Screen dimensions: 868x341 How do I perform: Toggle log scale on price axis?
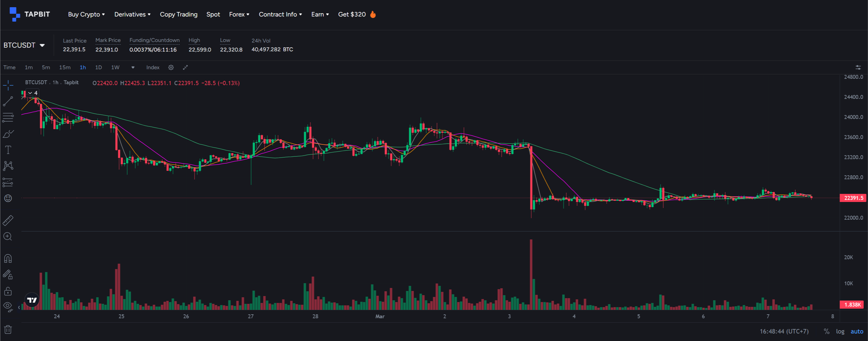coord(840,331)
